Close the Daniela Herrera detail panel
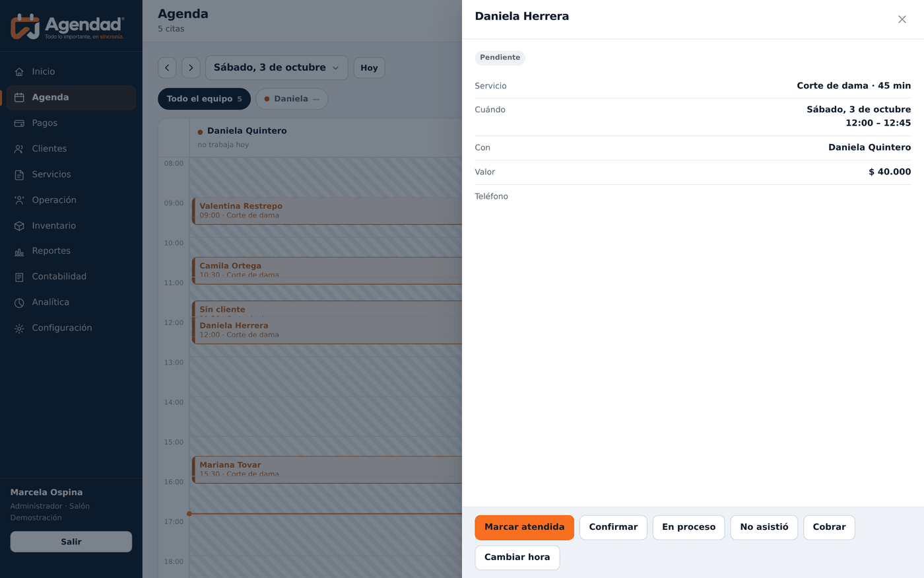924x578 pixels. 902,19
